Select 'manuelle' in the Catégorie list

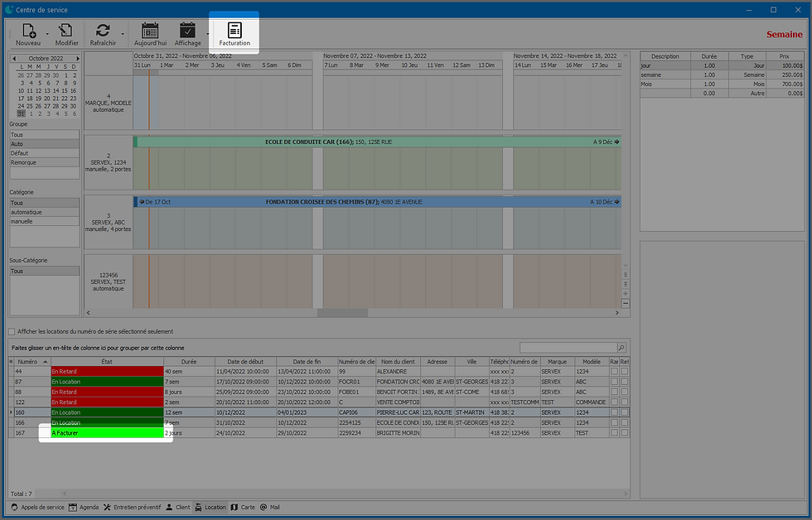45,221
